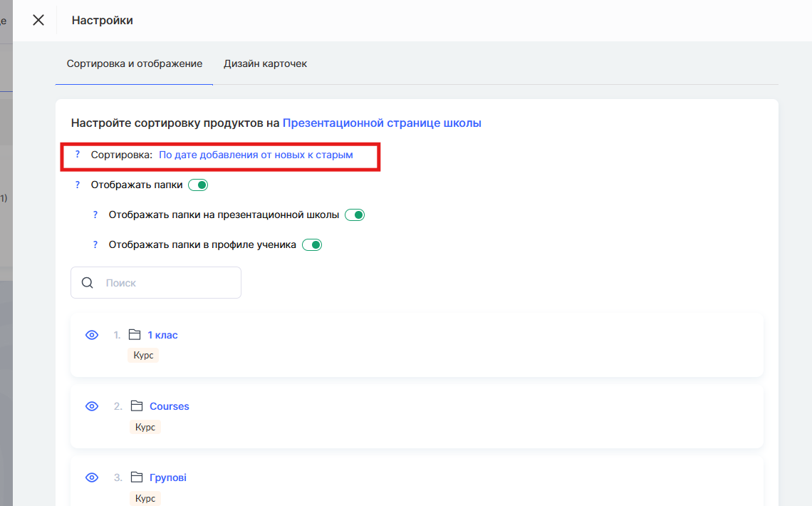Image resolution: width=812 pixels, height=506 pixels.
Task: Click the Поиск search input field
Action: click(x=167, y=283)
